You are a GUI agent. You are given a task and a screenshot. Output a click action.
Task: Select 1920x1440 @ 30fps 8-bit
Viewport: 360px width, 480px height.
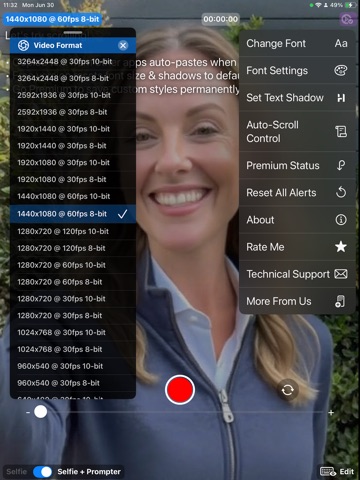tap(73, 146)
